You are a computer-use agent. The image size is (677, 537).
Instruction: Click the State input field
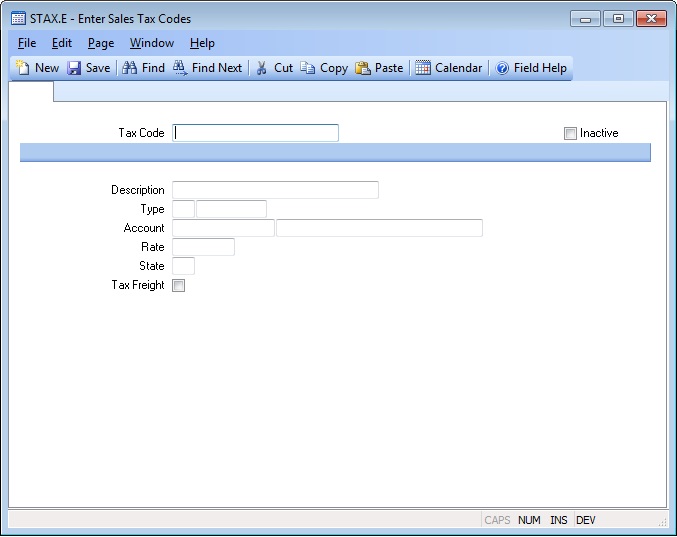183,266
